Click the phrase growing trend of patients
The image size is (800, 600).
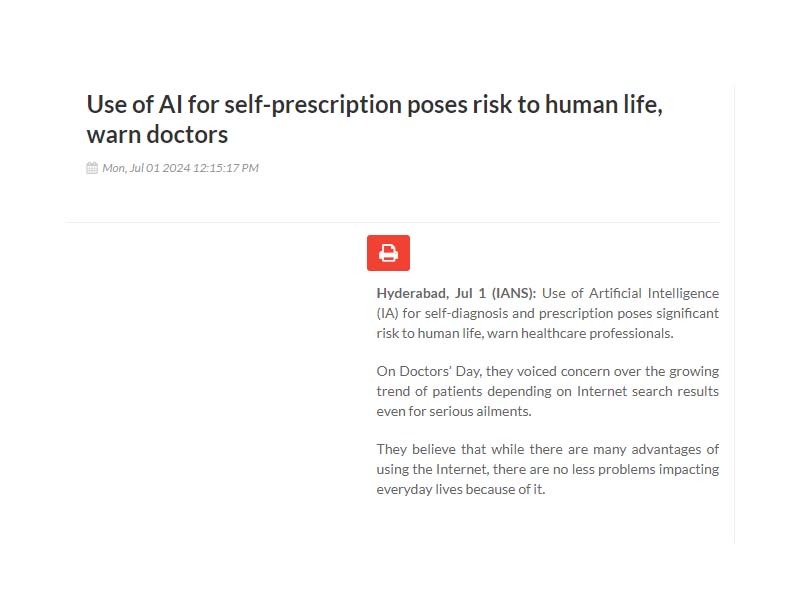click(547, 381)
